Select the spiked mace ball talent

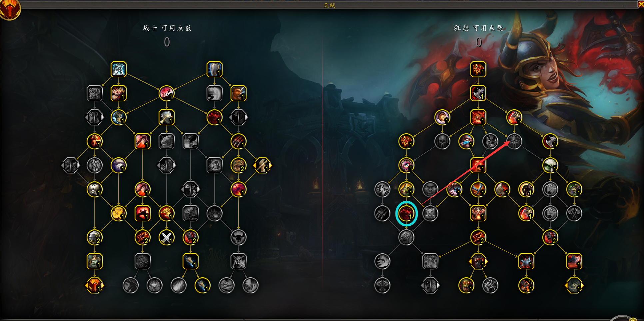[x=526, y=261]
